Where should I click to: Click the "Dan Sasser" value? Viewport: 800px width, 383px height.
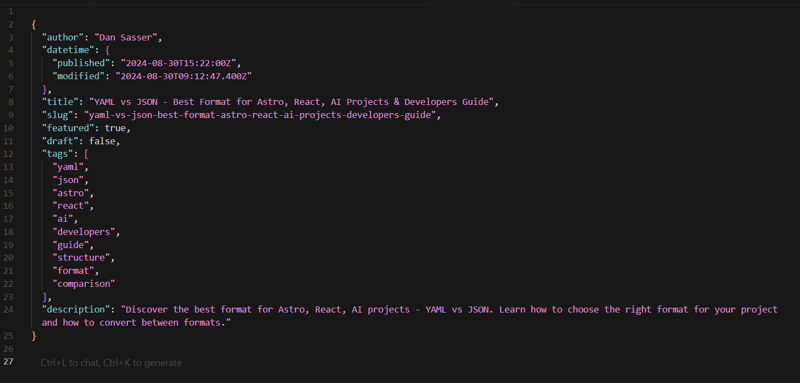tap(126, 37)
